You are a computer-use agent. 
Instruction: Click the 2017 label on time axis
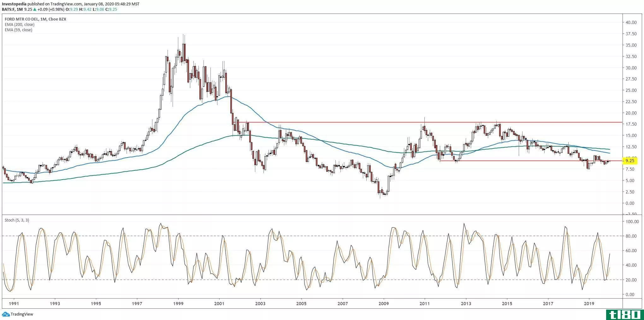tap(548, 304)
